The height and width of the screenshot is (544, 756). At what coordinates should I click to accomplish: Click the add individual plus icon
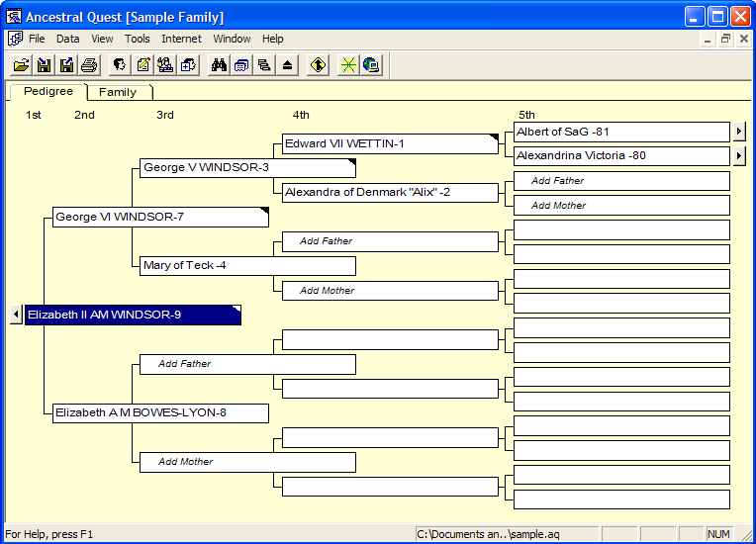[x=188, y=65]
